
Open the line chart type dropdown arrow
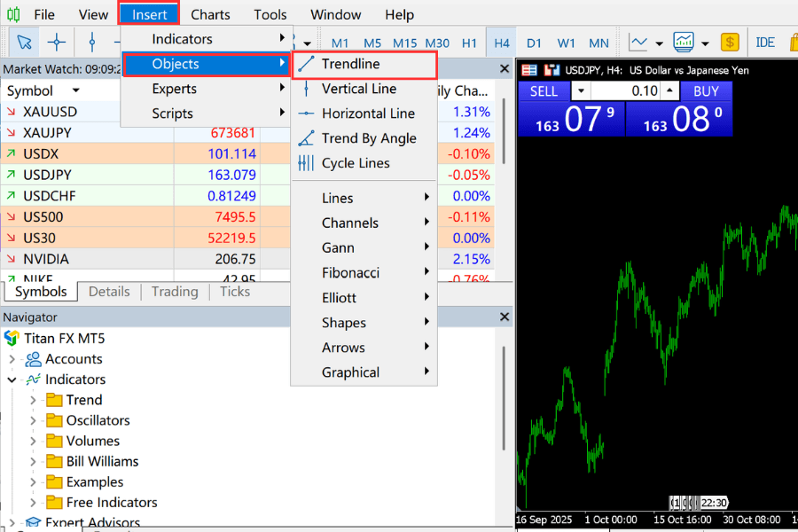[x=659, y=43]
